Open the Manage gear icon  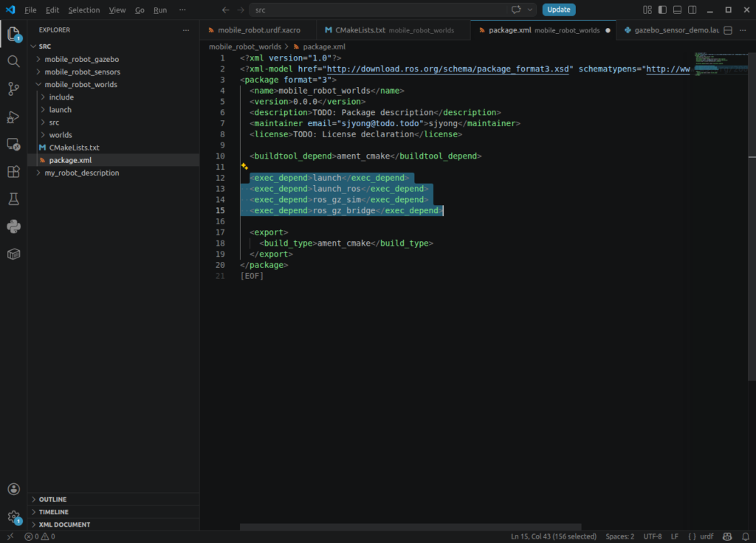[x=13, y=517]
